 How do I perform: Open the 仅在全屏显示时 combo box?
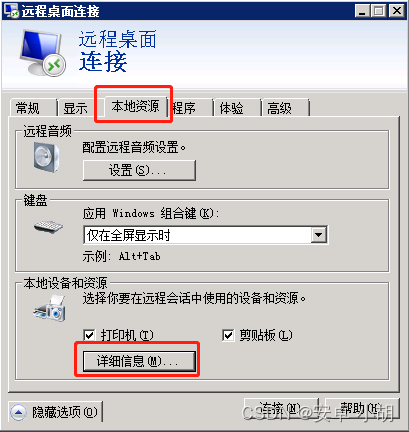coord(205,235)
